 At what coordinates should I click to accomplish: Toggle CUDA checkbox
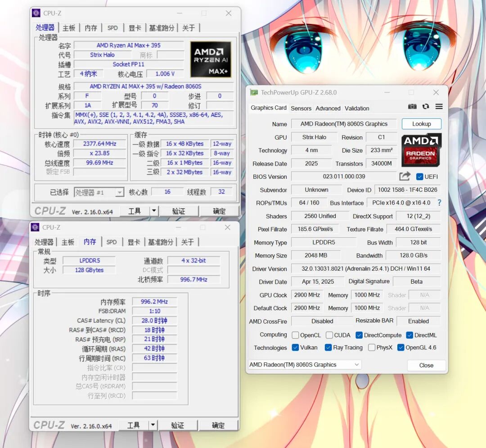329,335
